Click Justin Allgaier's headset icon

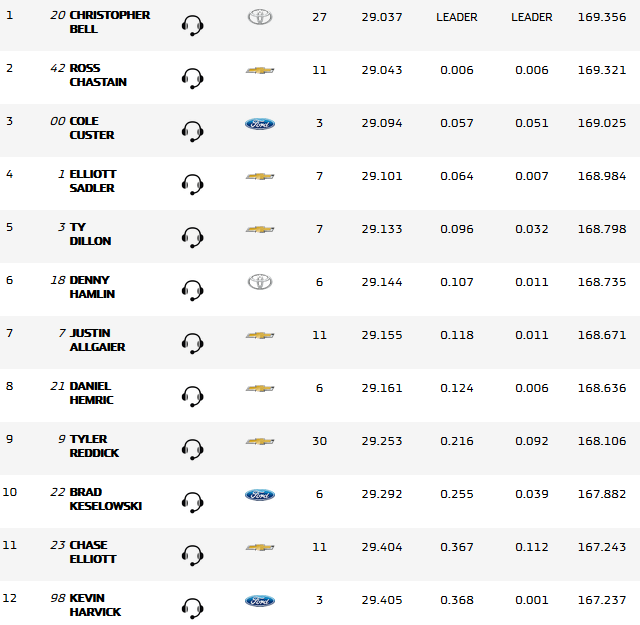[x=193, y=343]
